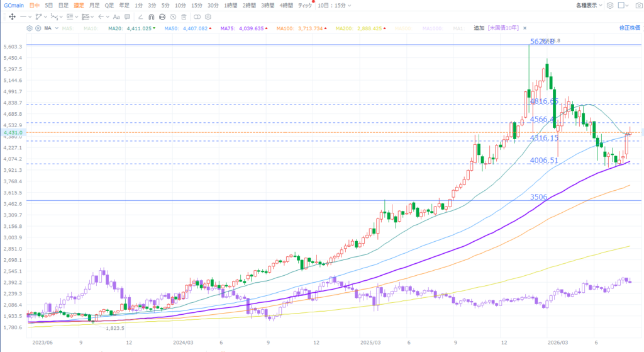Click the 4,431.0 current price label
The width and height of the screenshot is (644, 352).
[x=13, y=132]
